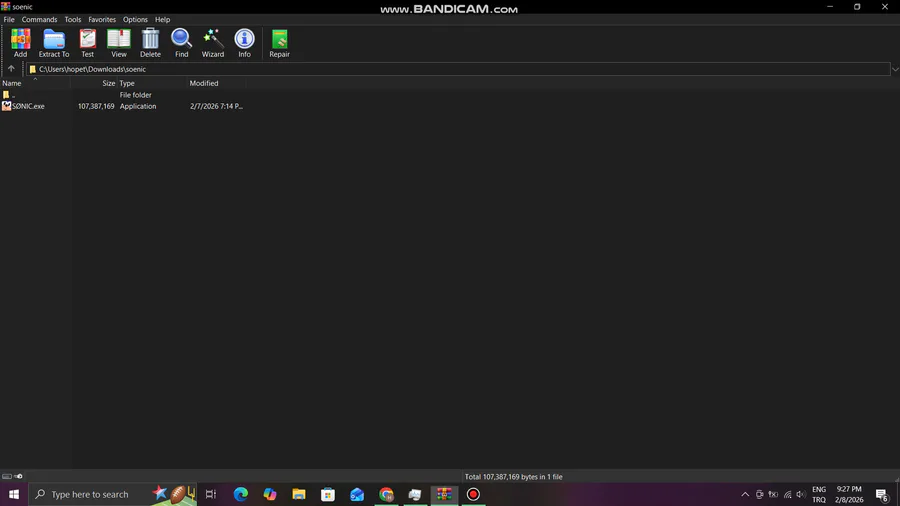Click the Bandicam record taskbar icon
Image resolution: width=900 pixels, height=506 pixels.
pos(473,494)
